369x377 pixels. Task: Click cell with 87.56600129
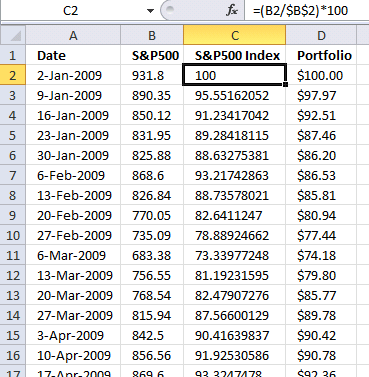(x=235, y=315)
